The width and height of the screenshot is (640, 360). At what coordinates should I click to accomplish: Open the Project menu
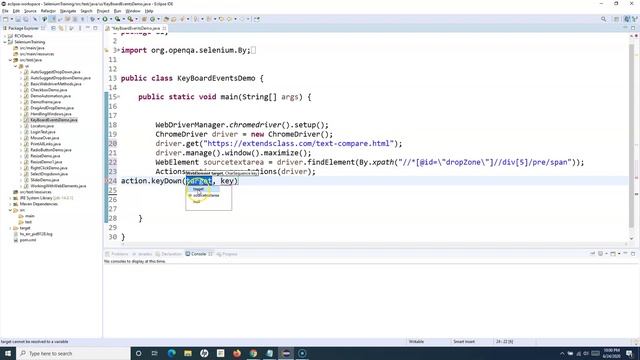[x=103, y=11]
